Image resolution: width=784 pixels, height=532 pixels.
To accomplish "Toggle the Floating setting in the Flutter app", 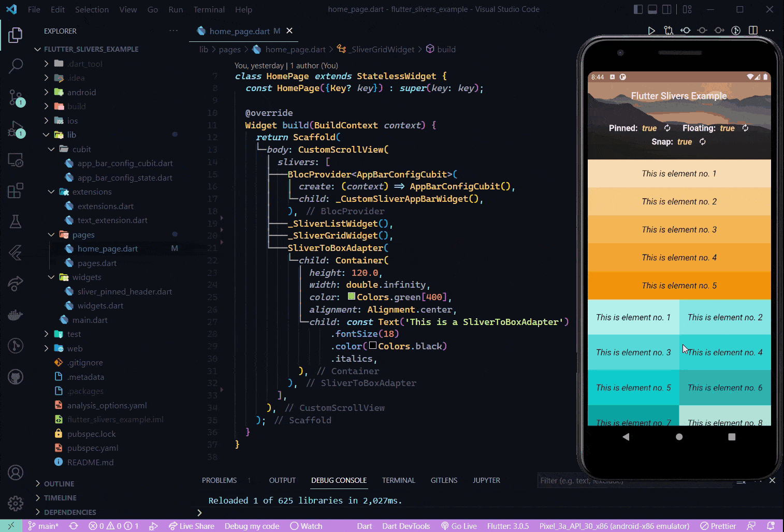I will tap(745, 128).
